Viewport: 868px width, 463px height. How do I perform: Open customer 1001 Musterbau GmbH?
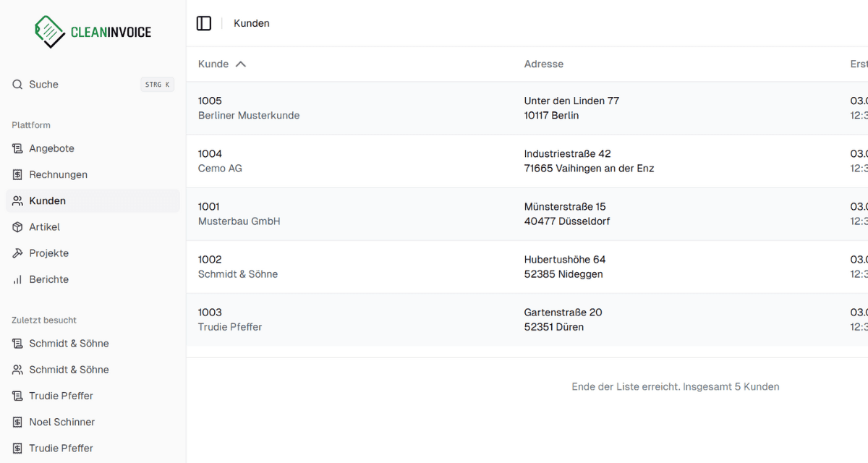tap(527, 213)
